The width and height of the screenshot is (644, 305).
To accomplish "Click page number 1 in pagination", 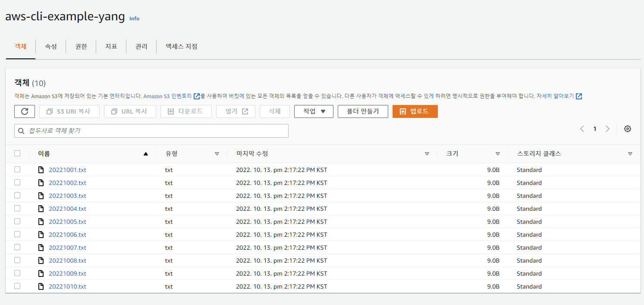I will (x=595, y=129).
